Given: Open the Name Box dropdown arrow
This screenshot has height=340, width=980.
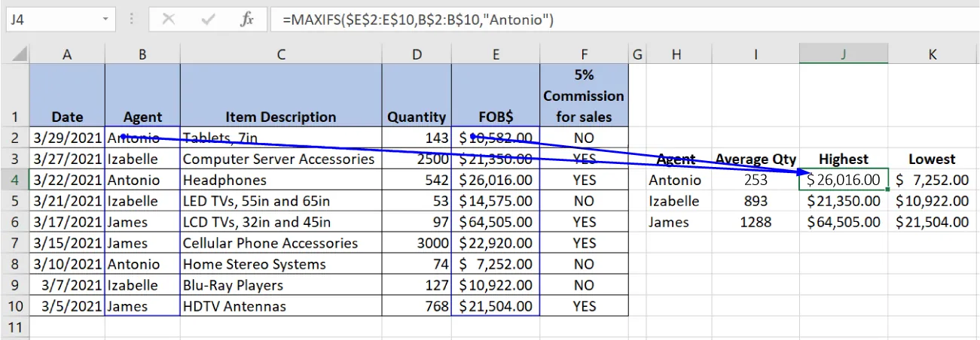Looking at the screenshot, I should pyautogui.click(x=105, y=20).
